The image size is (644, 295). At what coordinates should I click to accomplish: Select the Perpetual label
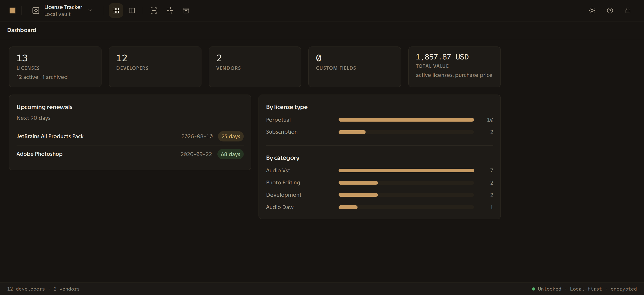278,120
